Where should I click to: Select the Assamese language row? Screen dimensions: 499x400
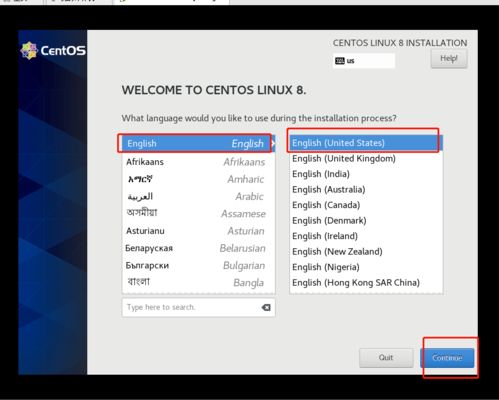199,213
